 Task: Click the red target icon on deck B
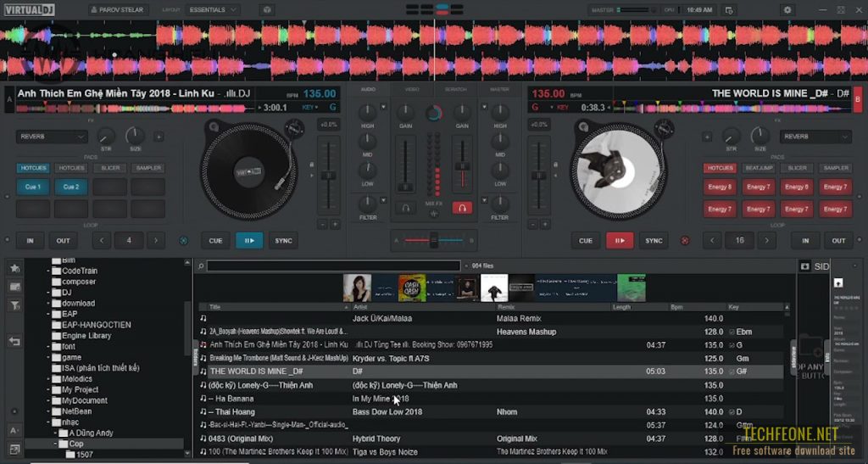click(x=685, y=241)
